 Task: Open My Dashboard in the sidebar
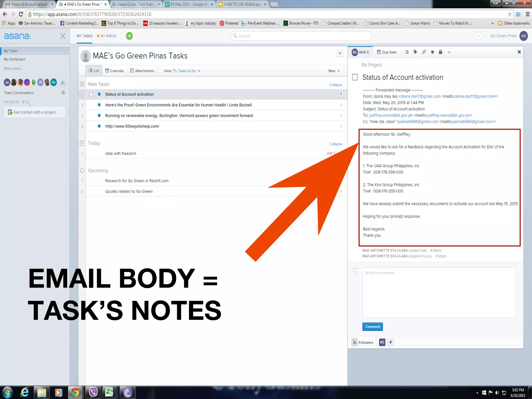15,59
